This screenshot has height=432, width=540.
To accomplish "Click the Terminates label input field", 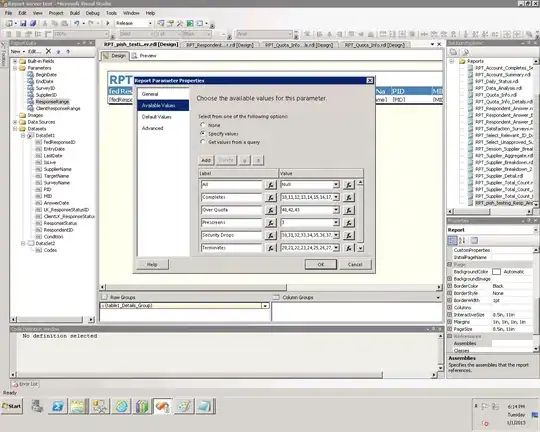I will pyautogui.click(x=231, y=248).
